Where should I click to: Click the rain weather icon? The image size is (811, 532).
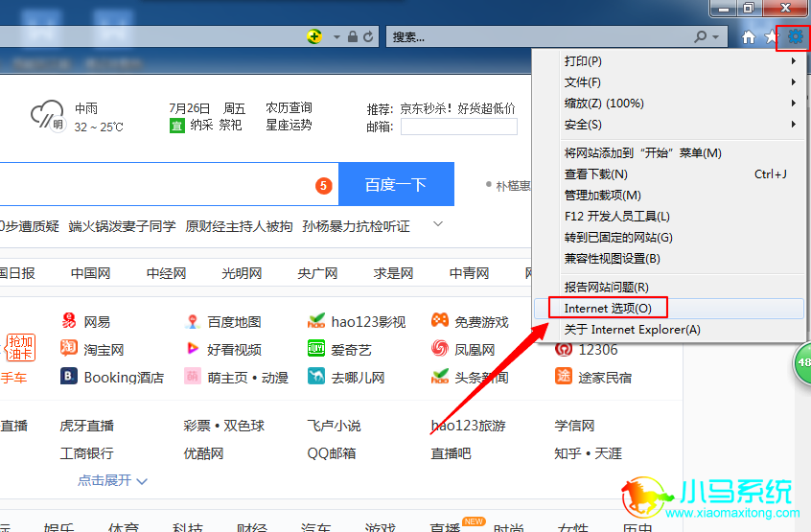pos(47,115)
